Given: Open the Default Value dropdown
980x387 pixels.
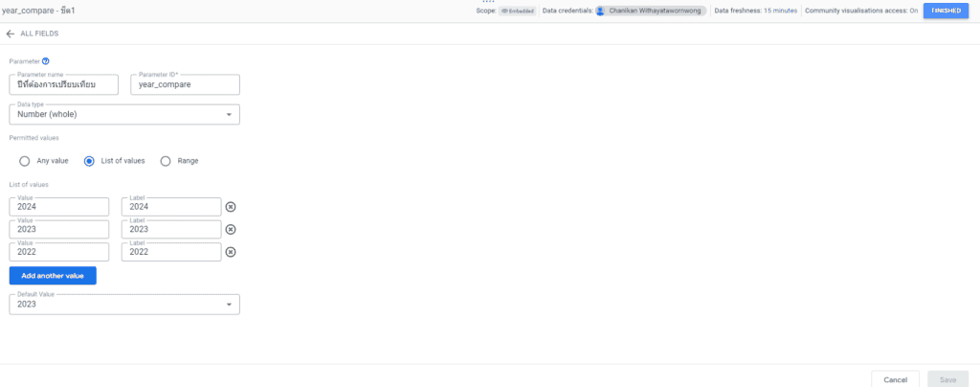Looking at the screenshot, I should point(124,304).
